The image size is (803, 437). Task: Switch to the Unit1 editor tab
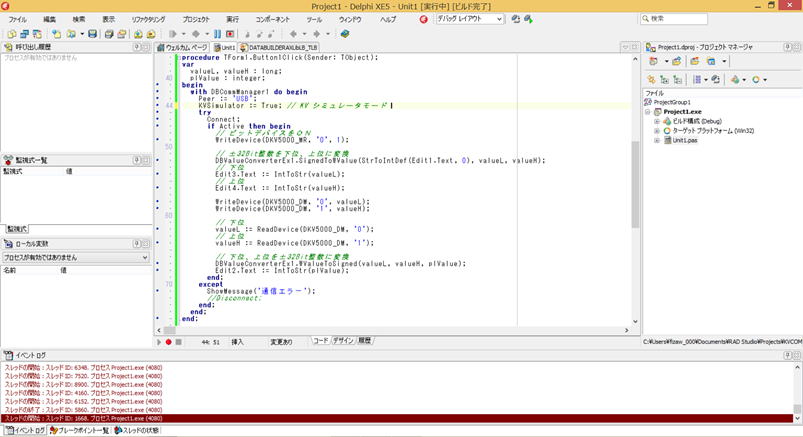tap(225, 47)
